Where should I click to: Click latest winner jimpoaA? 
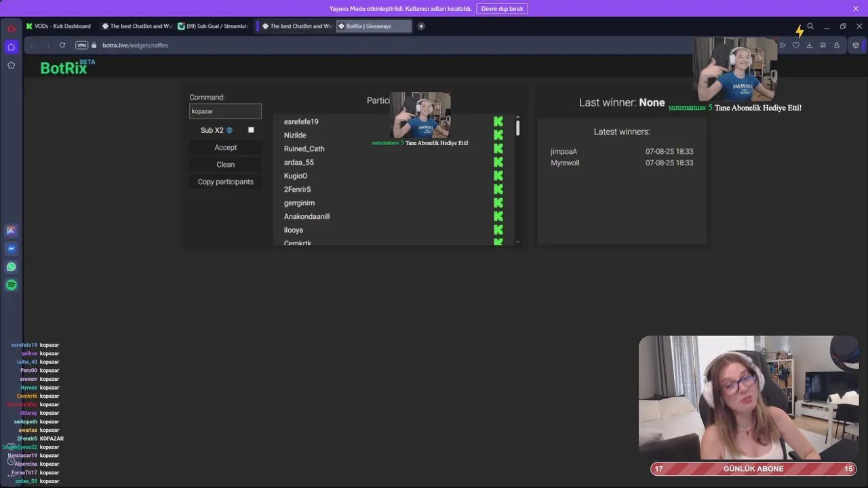[x=564, y=152]
